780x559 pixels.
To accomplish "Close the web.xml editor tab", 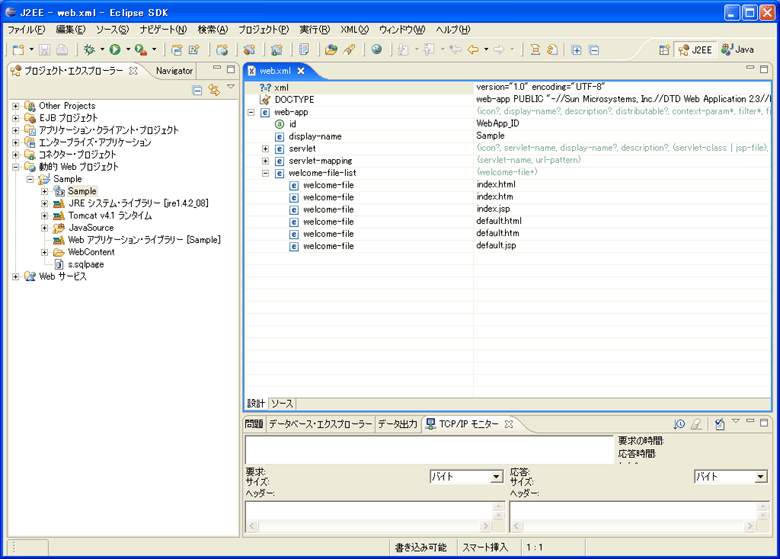I will 301,71.
